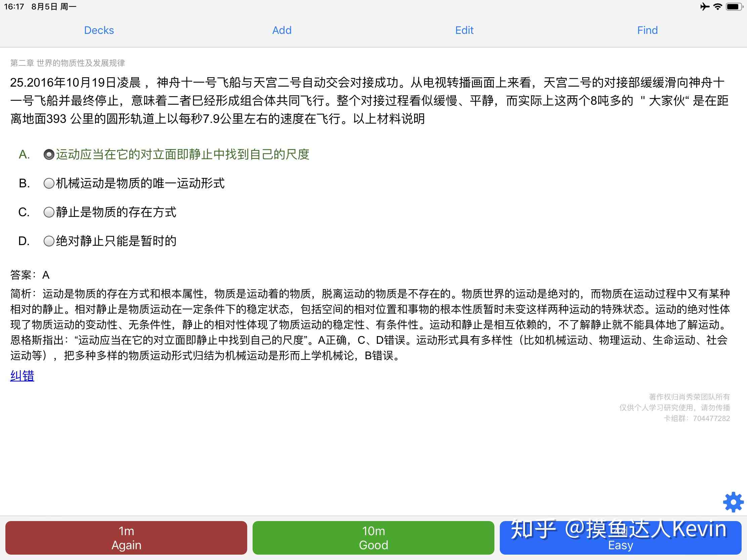Open the settings gear icon
The image size is (747, 560).
click(733, 502)
